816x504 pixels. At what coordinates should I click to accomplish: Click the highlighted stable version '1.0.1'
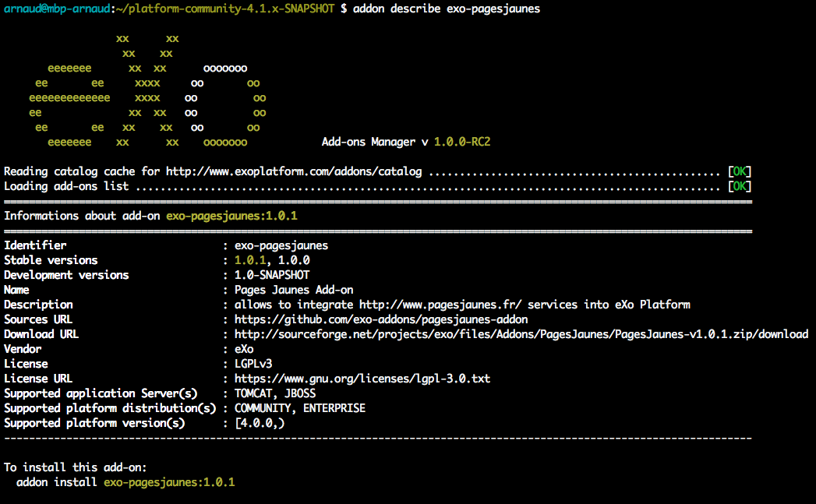tap(250, 260)
